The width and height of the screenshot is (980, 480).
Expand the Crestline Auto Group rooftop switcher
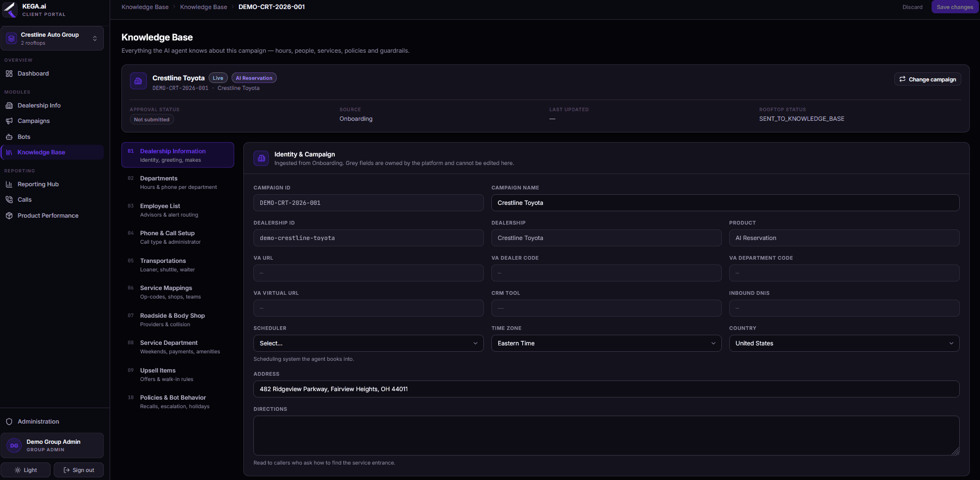52,38
